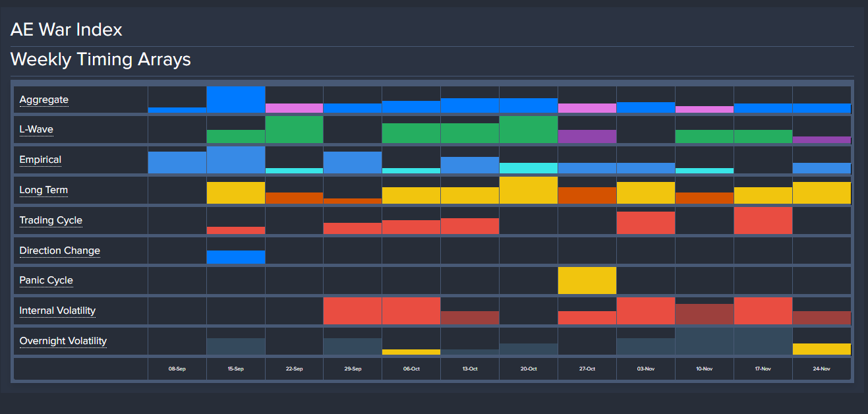Click the Weekly Timing Arrays heading
The image size is (868, 414).
[x=100, y=59]
